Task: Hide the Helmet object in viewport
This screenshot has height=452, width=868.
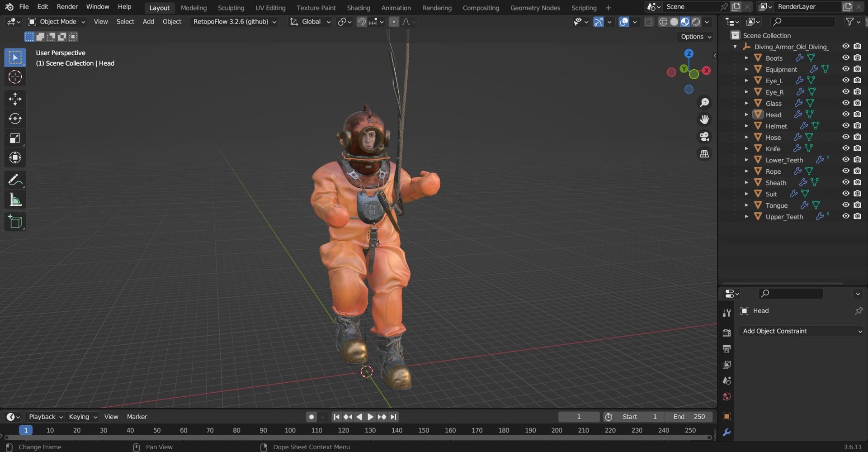Action: coord(845,126)
